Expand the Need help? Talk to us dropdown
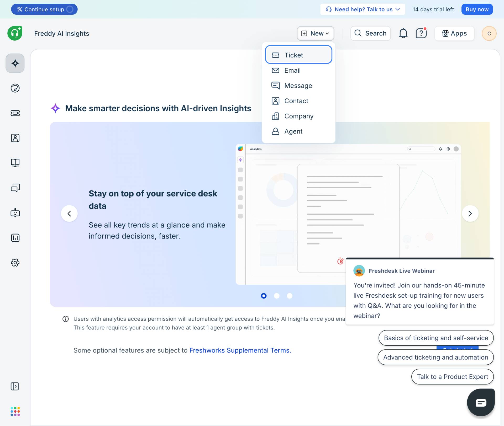The width and height of the screenshot is (504, 426). tap(363, 9)
